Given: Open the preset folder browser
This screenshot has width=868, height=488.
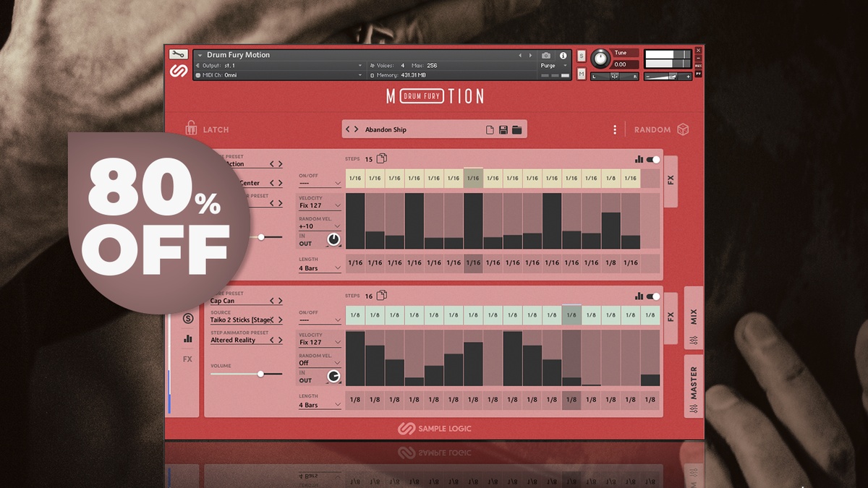Looking at the screenshot, I should coord(517,130).
